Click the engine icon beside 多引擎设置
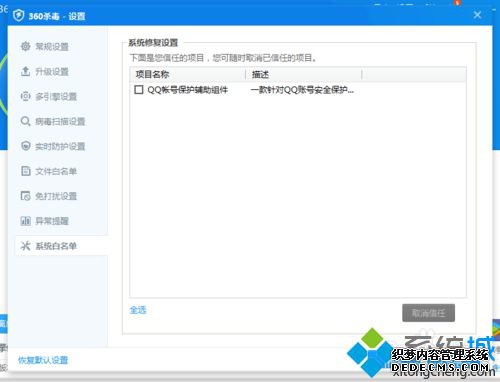The height and width of the screenshot is (382, 500). pos(25,96)
